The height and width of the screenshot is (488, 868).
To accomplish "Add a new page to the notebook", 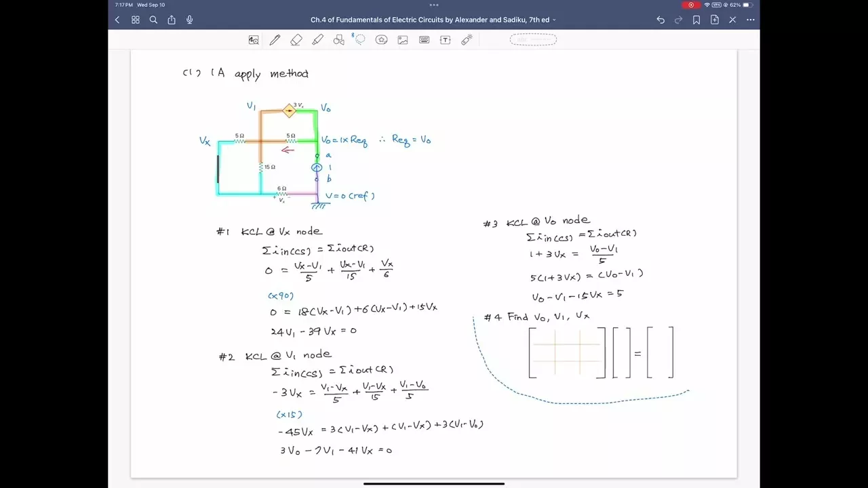I will (x=715, y=20).
